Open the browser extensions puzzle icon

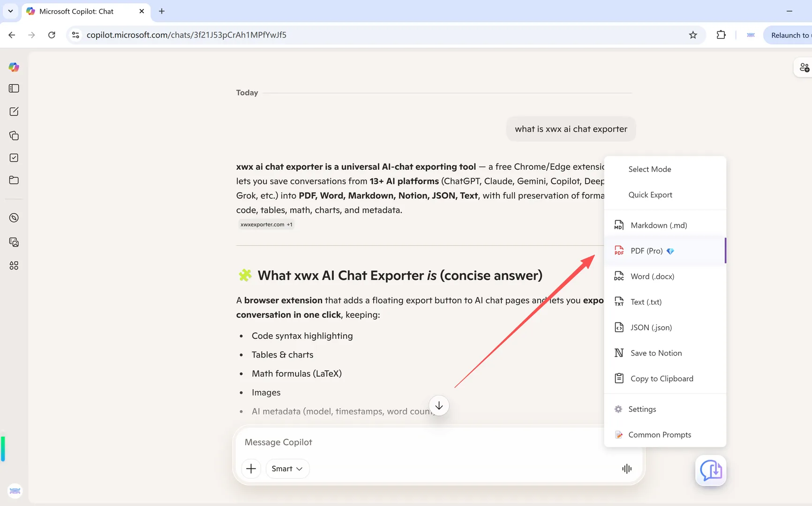[x=721, y=35]
